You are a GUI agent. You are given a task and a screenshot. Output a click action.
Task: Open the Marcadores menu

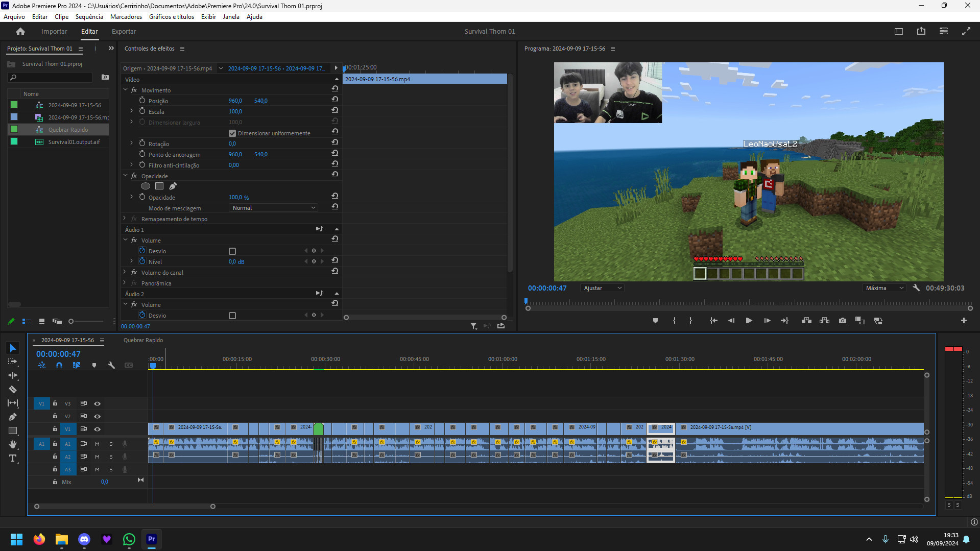(126, 17)
